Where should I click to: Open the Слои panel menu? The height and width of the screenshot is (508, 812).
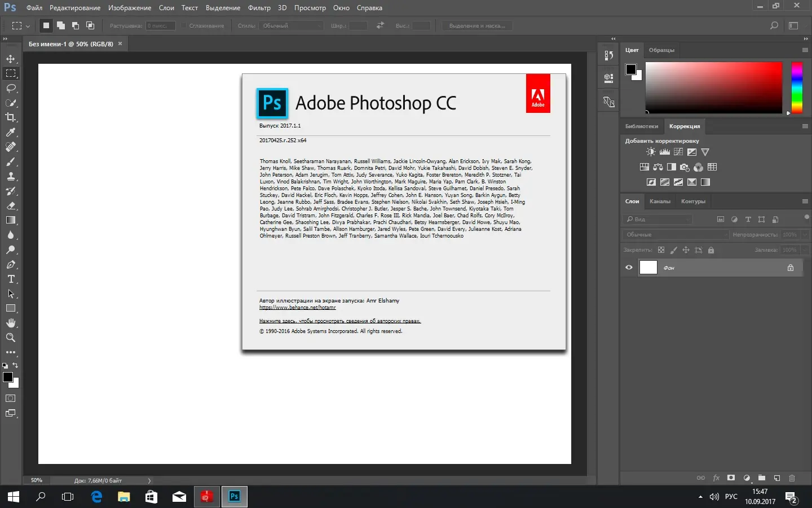(x=805, y=201)
